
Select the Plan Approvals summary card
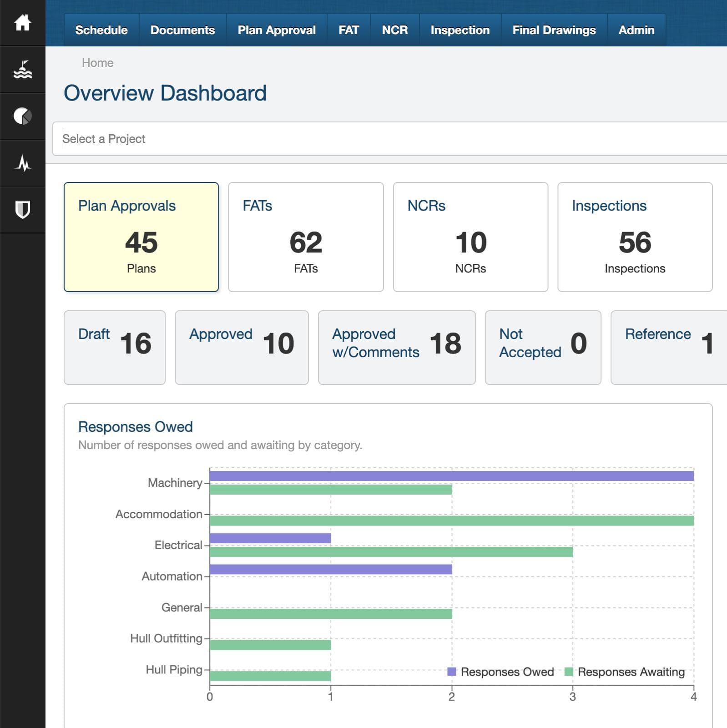click(141, 237)
